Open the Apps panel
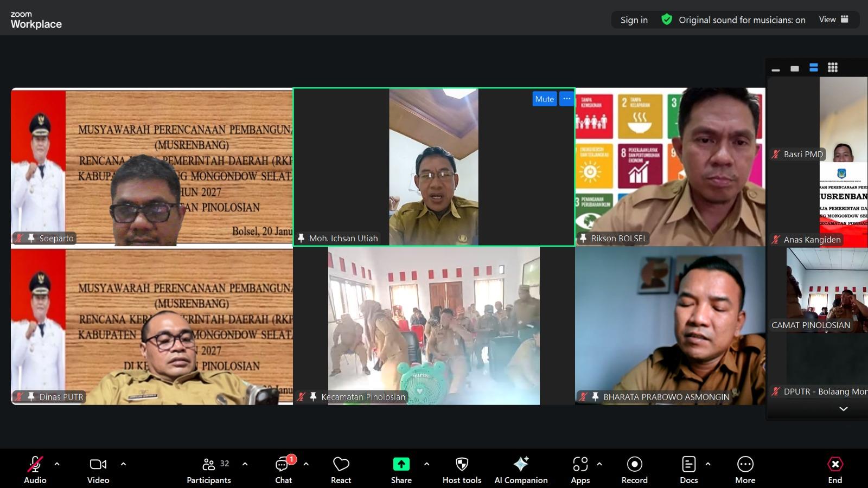This screenshot has height=488, width=868. click(580, 470)
